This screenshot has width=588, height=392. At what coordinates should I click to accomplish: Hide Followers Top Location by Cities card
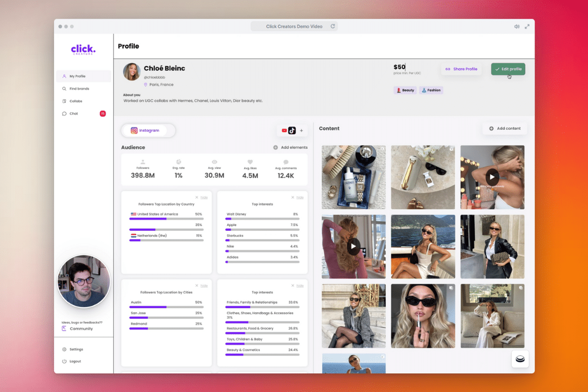[201, 286]
